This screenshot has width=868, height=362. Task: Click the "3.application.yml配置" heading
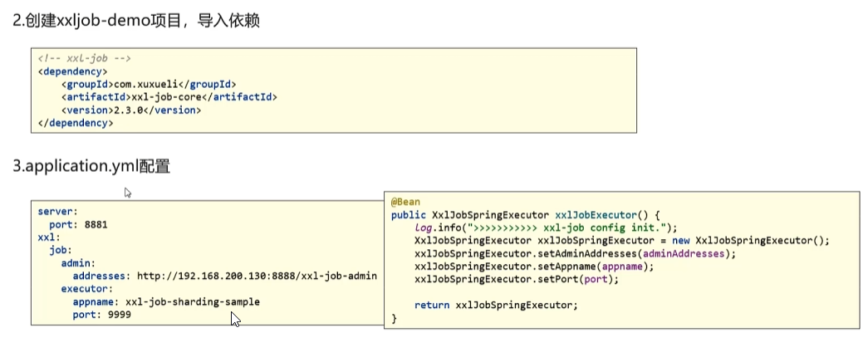[x=91, y=166]
